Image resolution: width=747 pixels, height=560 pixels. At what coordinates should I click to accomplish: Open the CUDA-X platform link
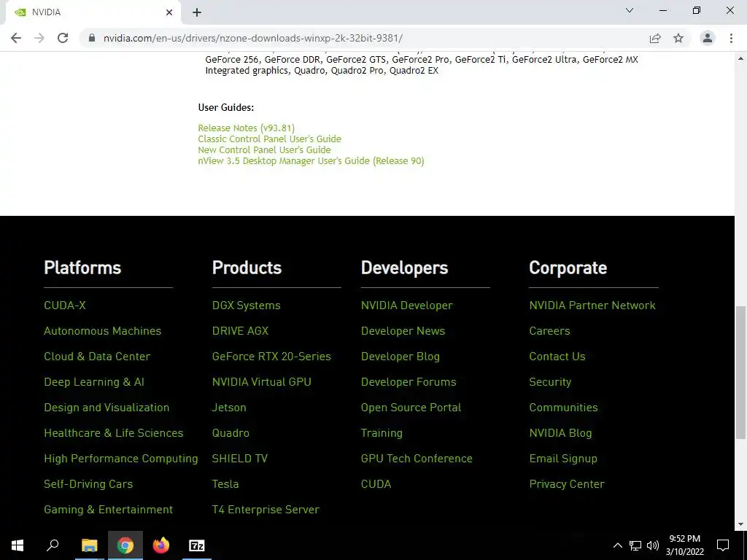point(65,306)
